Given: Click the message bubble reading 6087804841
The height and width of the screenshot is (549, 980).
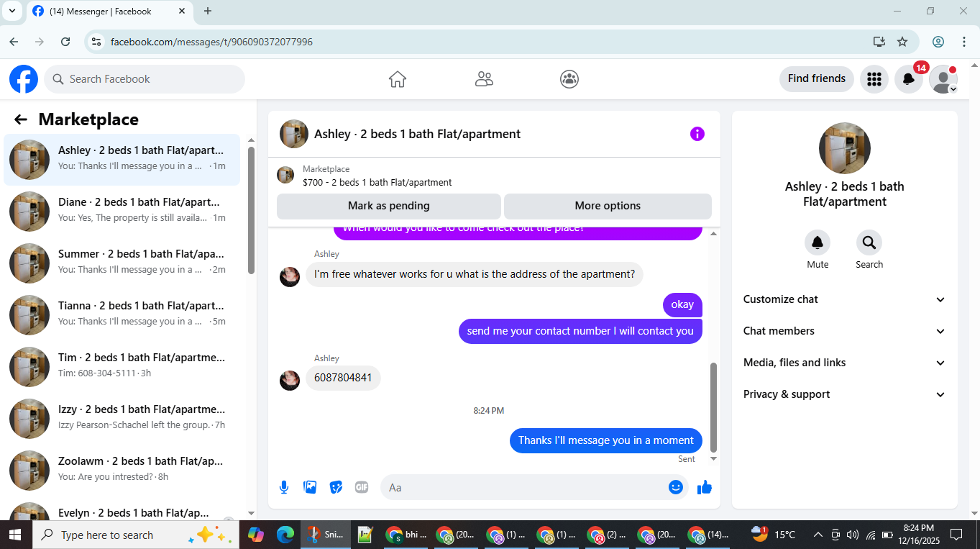Looking at the screenshot, I should click(x=343, y=378).
